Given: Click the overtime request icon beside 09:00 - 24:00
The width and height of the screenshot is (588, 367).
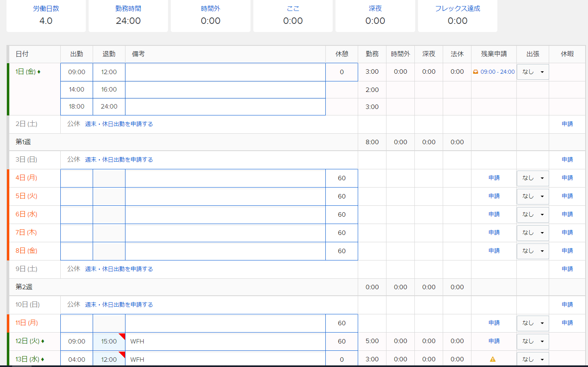Looking at the screenshot, I should [475, 72].
